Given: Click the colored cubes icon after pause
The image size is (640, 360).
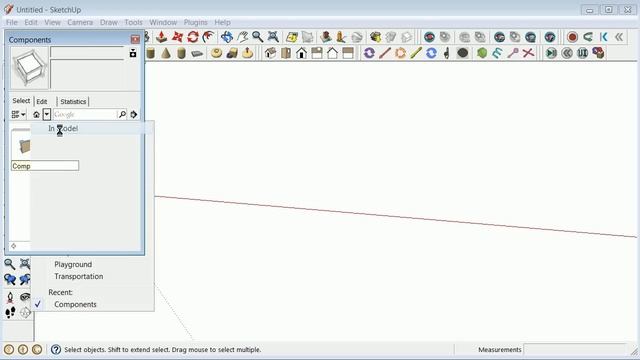Looking at the screenshot, I should point(598,53).
